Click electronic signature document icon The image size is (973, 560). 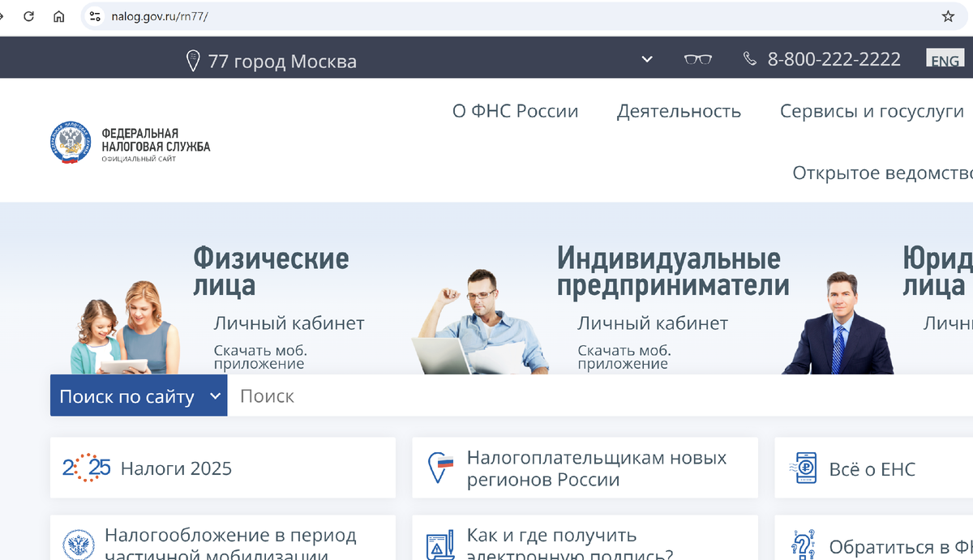click(x=440, y=545)
